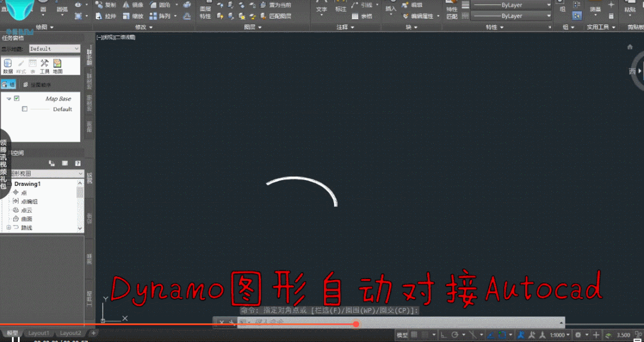Select the 镜像 (Mirror) tool

[x=132, y=5]
